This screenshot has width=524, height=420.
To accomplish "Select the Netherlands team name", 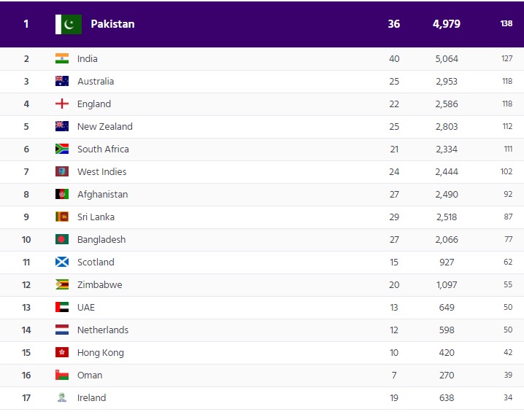I will tap(103, 330).
